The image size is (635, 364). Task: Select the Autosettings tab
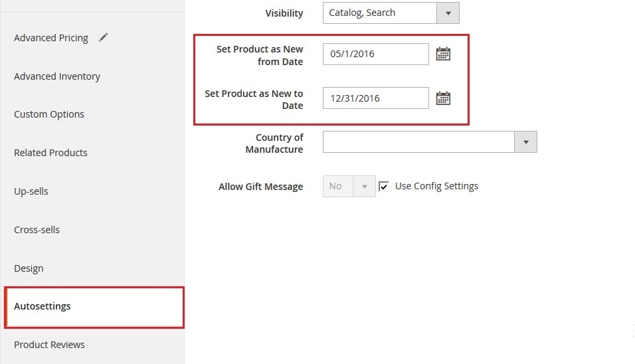click(43, 306)
